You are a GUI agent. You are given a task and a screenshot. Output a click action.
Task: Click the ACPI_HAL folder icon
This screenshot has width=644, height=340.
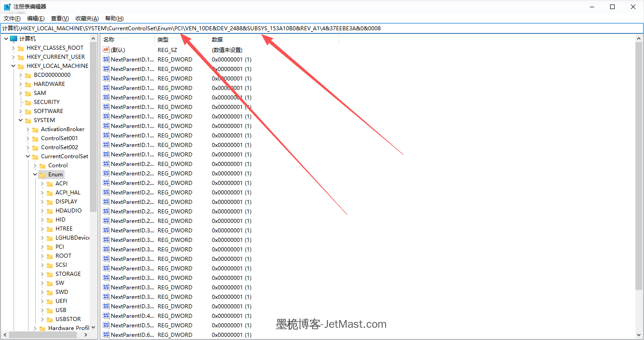[50, 193]
